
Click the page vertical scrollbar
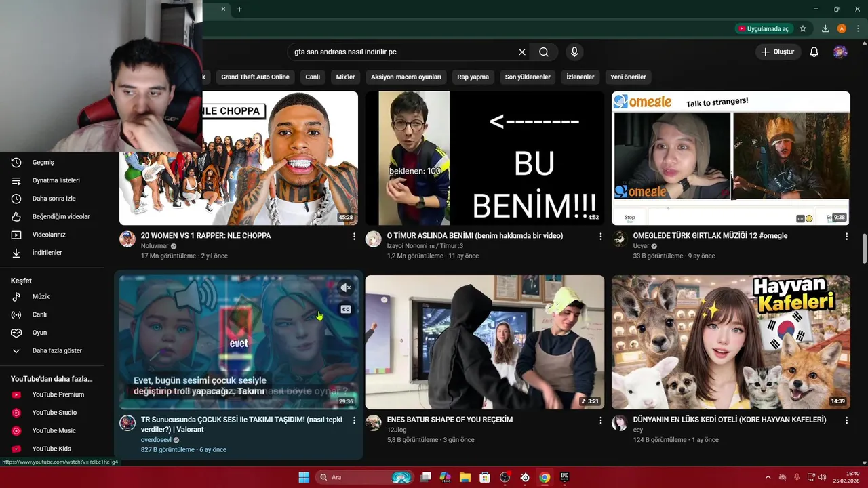tap(864, 249)
